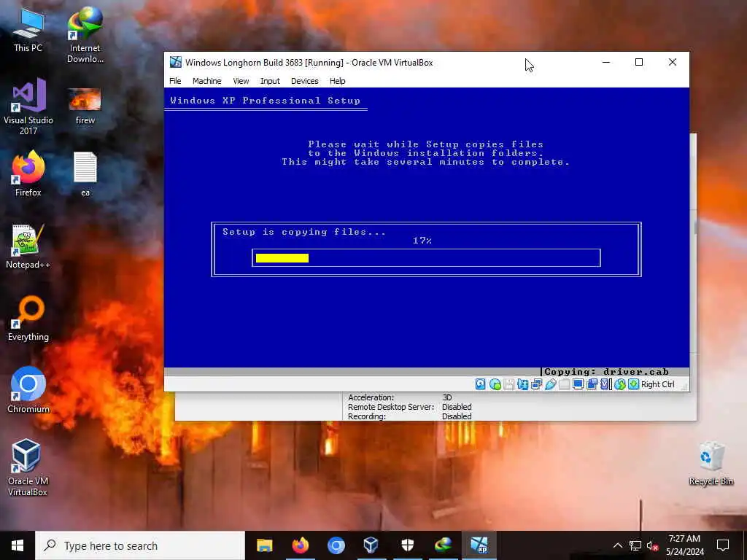Viewport: 747px width, 560px height.
Task: Open the Devices menu
Action: click(x=304, y=81)
